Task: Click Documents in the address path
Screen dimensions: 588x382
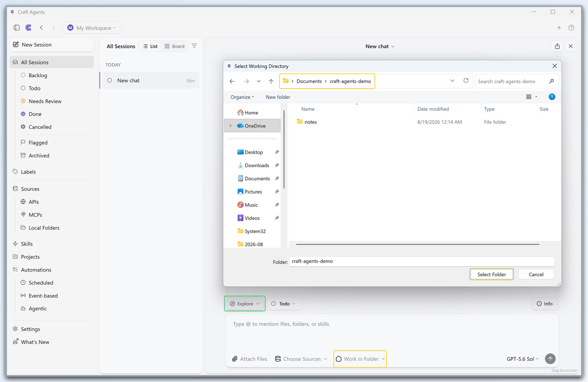Action: pyautogui.click(x=309, y=81)
